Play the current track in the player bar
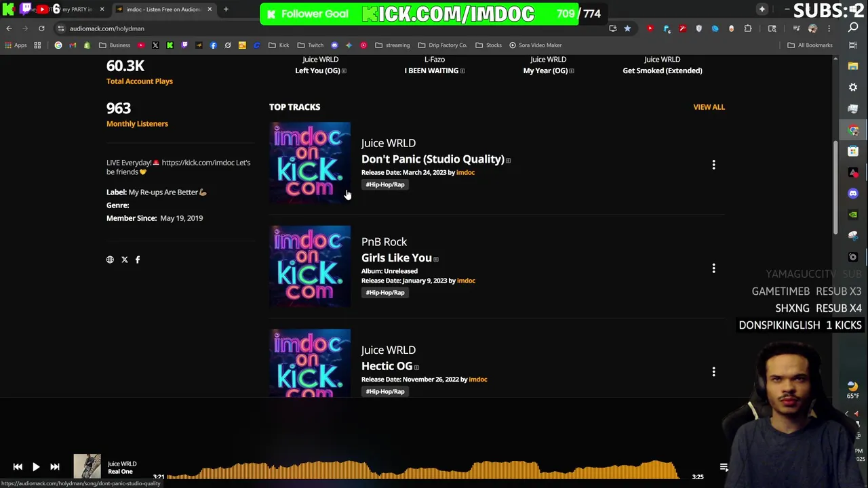Screen dimensions: 868x488 36,467
